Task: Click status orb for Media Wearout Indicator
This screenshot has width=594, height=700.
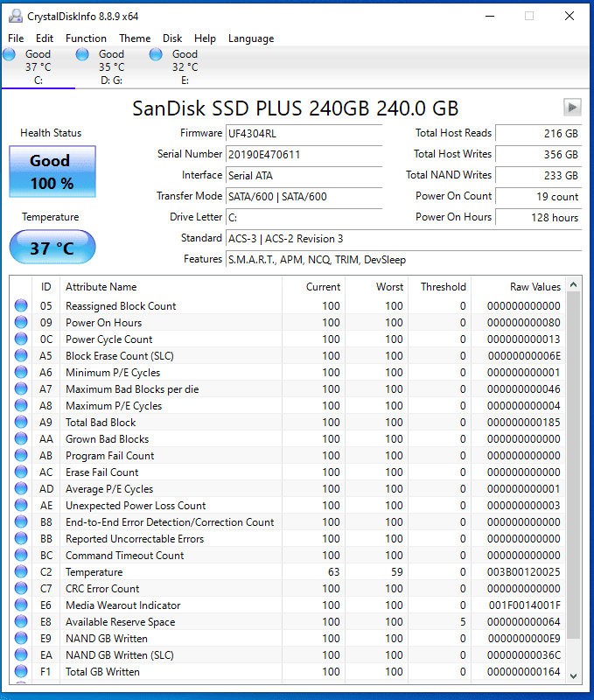Action: [x=21, y=605]
